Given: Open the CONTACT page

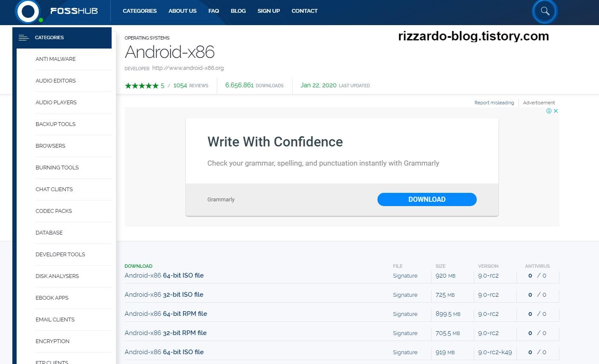Looking at the screenshot, I should pos(305,11).
